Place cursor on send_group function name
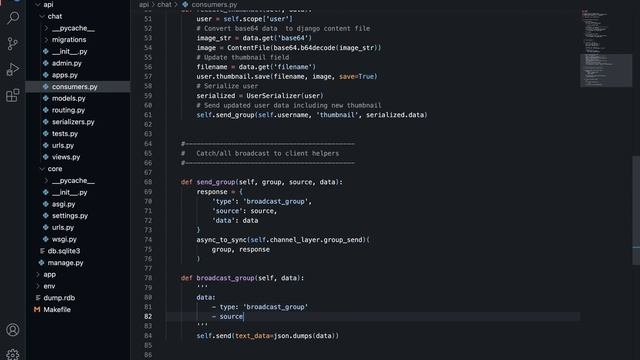 point(216,182)
